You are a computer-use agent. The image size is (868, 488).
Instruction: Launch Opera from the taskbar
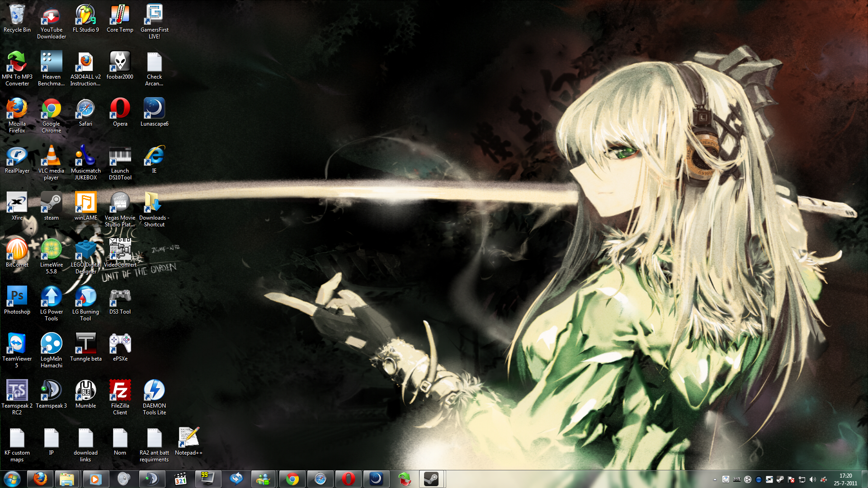[349, 479]
